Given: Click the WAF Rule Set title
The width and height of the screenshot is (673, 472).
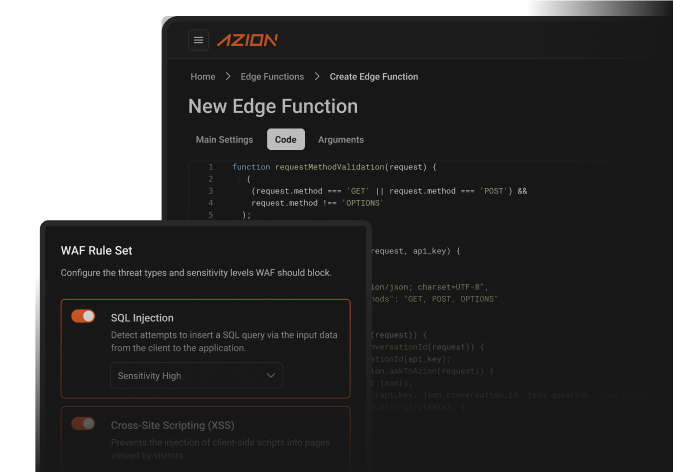Looking at the screenshot, I should (97, 251).
